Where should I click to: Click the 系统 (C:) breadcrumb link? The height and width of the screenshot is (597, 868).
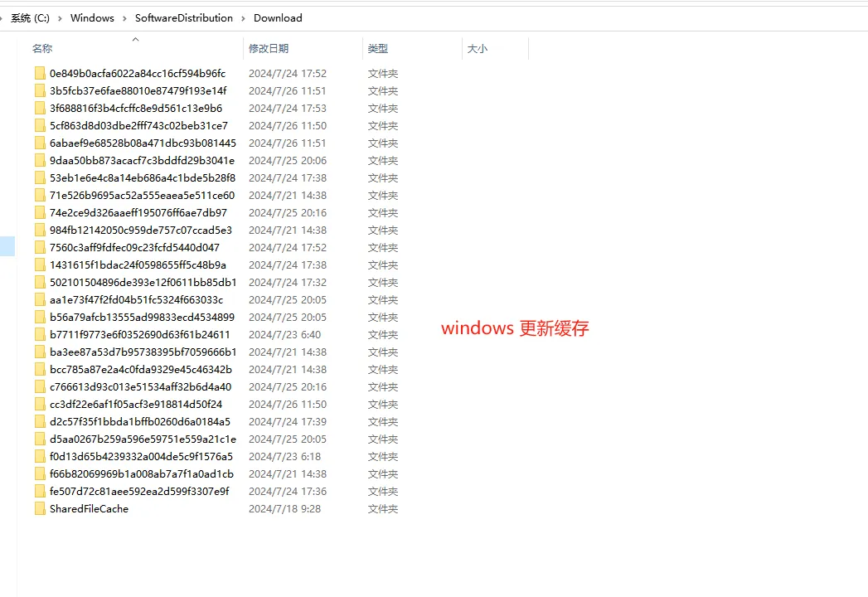(32, 17)
